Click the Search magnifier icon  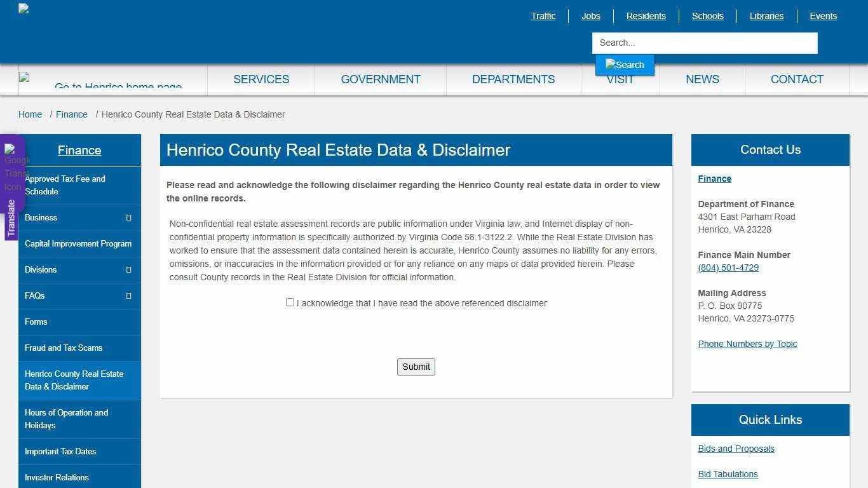(x=624, y=64)
